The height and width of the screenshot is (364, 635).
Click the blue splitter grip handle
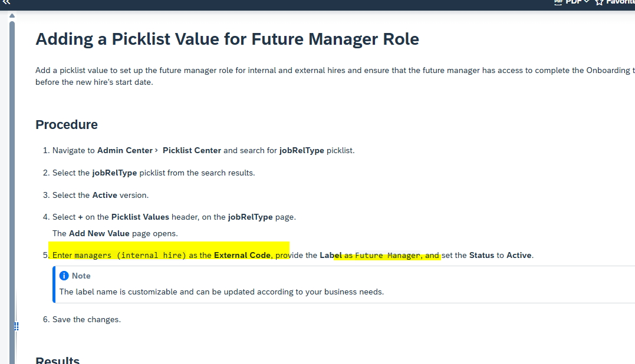click(x=17, y=326)
